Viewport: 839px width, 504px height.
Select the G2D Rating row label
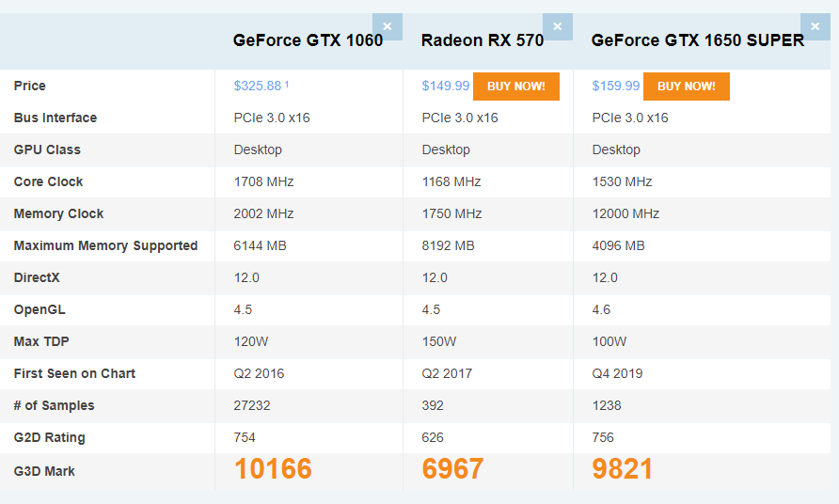(49, 437)
